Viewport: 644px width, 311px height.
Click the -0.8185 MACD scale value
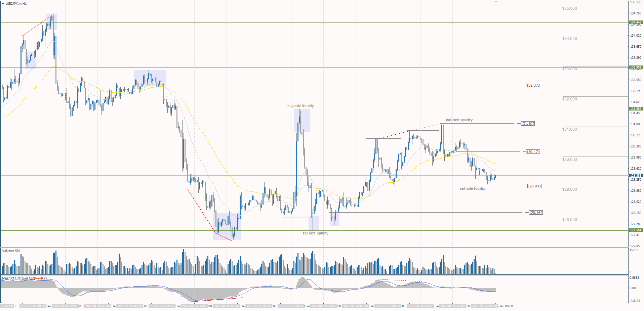pyautogui.click(x=635, y=301)
